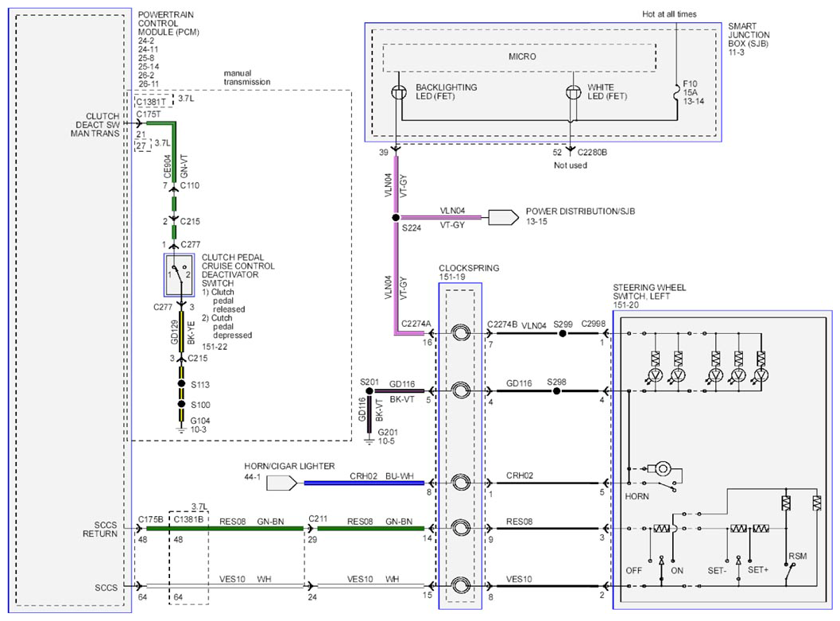Click the "POWERTRAIN CONTROL MODULE (PCM)" label
This screenshot has width=840, height=621.
(168, 23)
